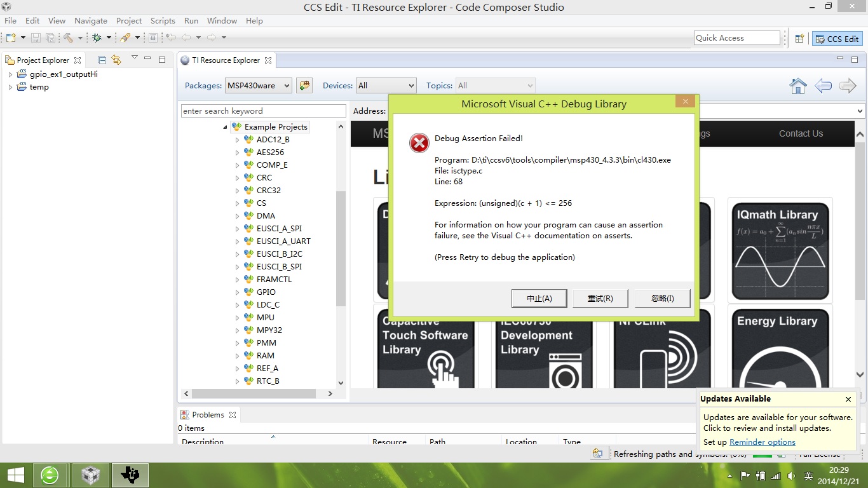This screenshot has width=868, height=488.
Task: Show hidden tray icons arrow
Action: pos(729,475)
